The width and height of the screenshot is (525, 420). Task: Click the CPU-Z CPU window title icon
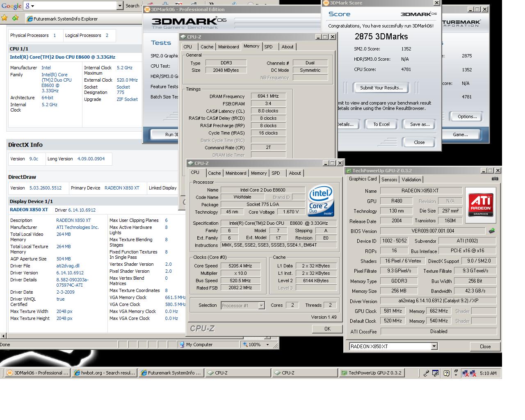(191, 163)
